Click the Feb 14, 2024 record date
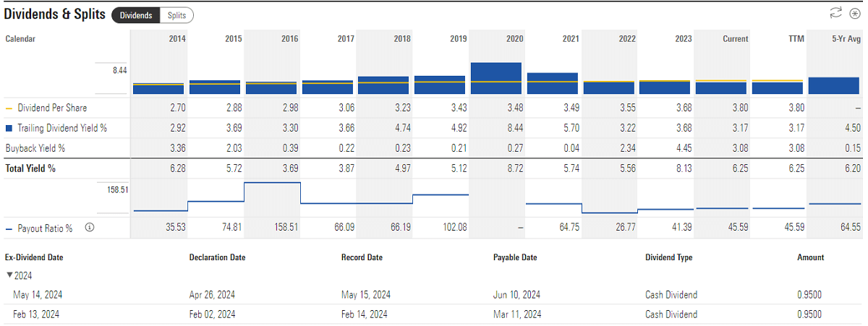The image size is (868, 326). (x=364, y=314)
